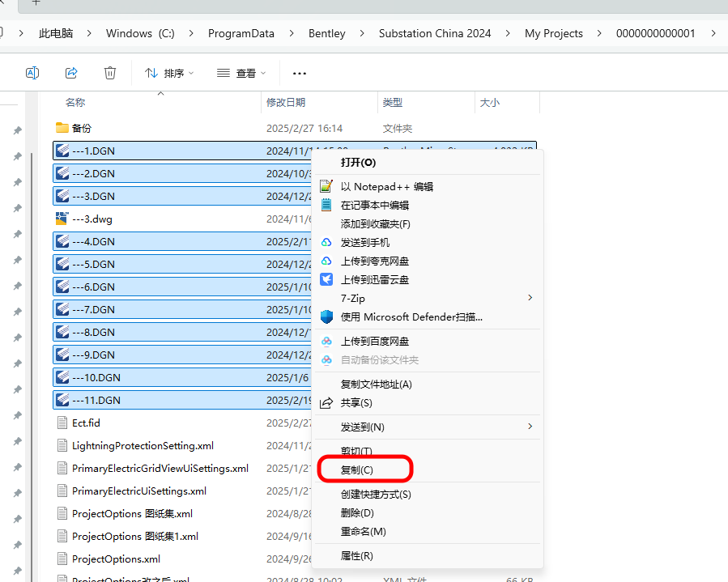Select the ---10.DGN file icon
728x582 pixels.
(x=62, y=377)
